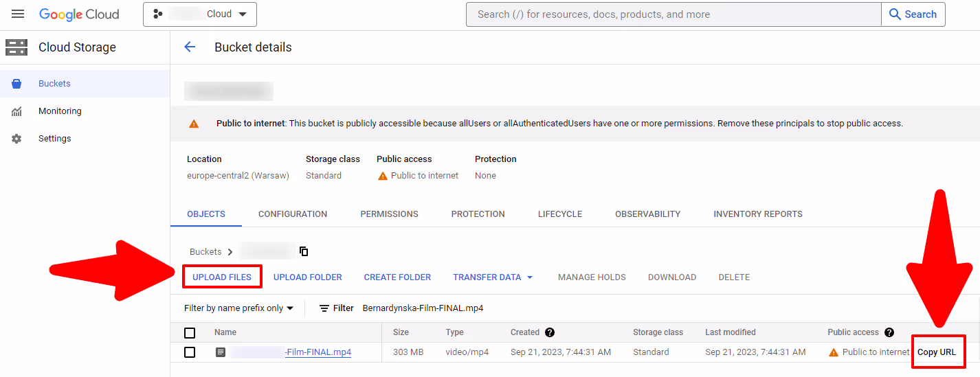
Task: Switch to the PERMISSIONS tab
Action: coord(389,214)
